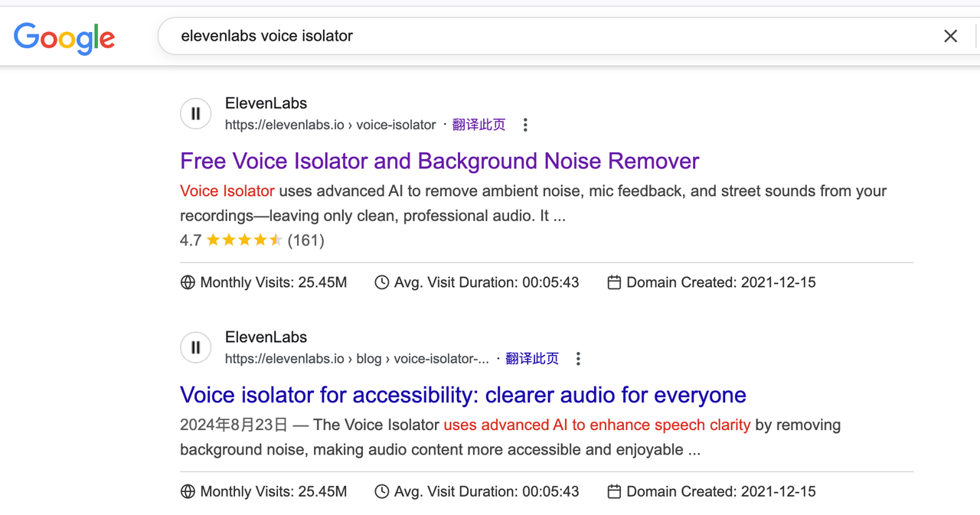Click the elevenlabs.io voice-isolator URL

coord(331,125)
